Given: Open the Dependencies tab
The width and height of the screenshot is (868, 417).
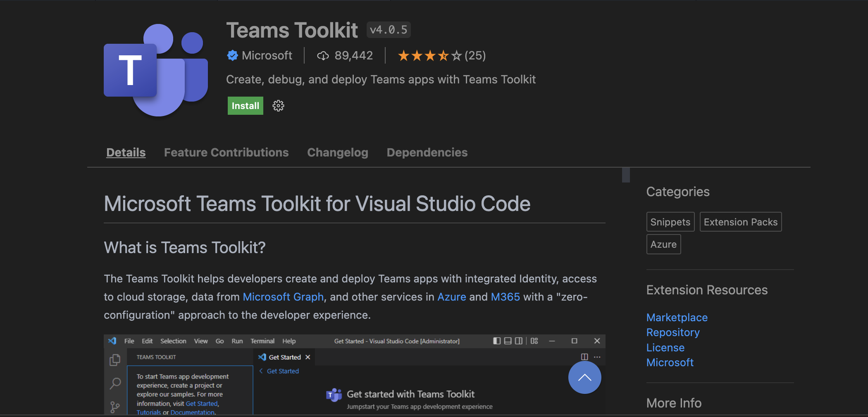Looking at the screenshot, I should 427,152.
